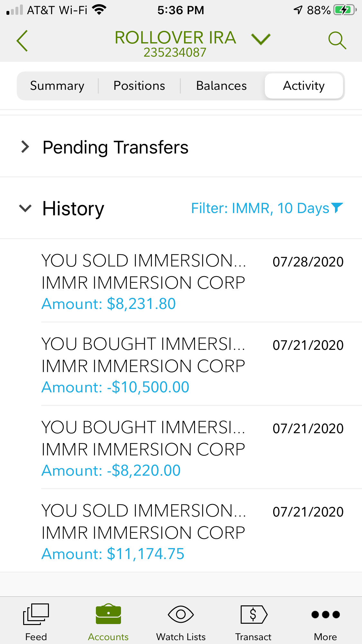The height and width of the screenshot is (644, 362).
Task: Open the bought transaction of -$8,220.00
Action: pos(192,448)
